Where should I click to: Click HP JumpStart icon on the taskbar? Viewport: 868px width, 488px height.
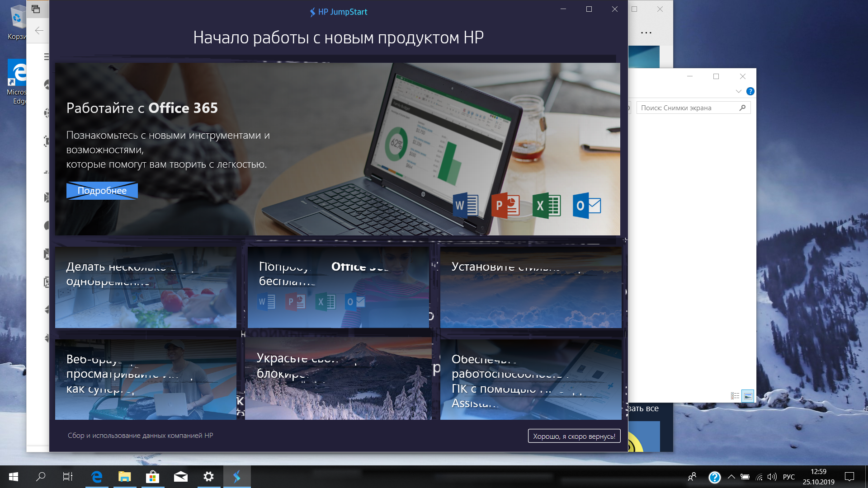click(236, 477)
